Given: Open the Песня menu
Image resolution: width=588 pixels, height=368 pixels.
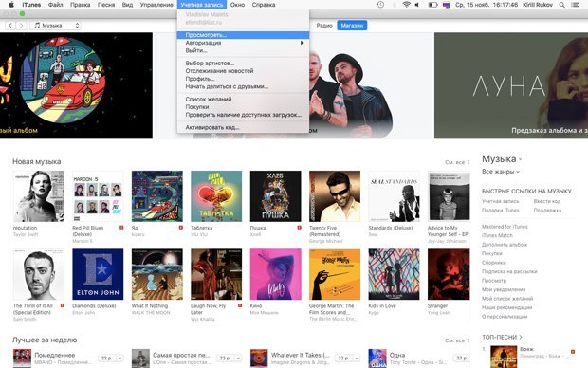Looking at the screenshot, I should click(x=106, y=5).
